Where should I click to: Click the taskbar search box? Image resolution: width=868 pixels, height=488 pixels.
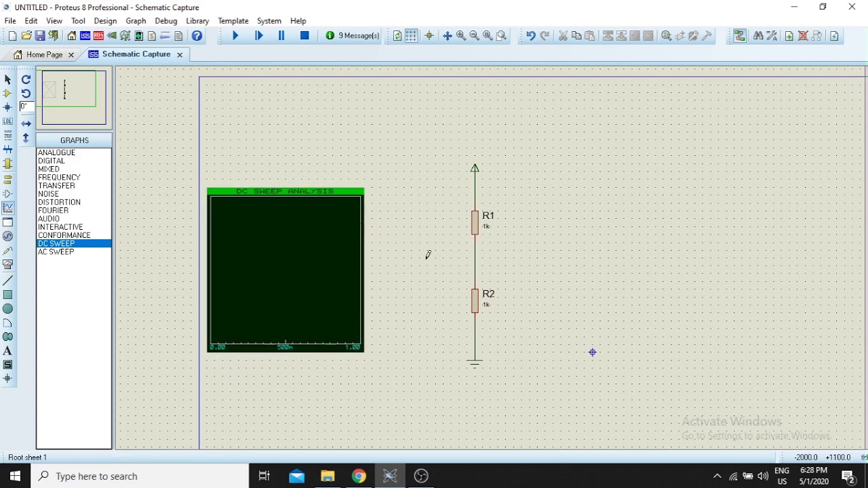[x=140, y=476]
